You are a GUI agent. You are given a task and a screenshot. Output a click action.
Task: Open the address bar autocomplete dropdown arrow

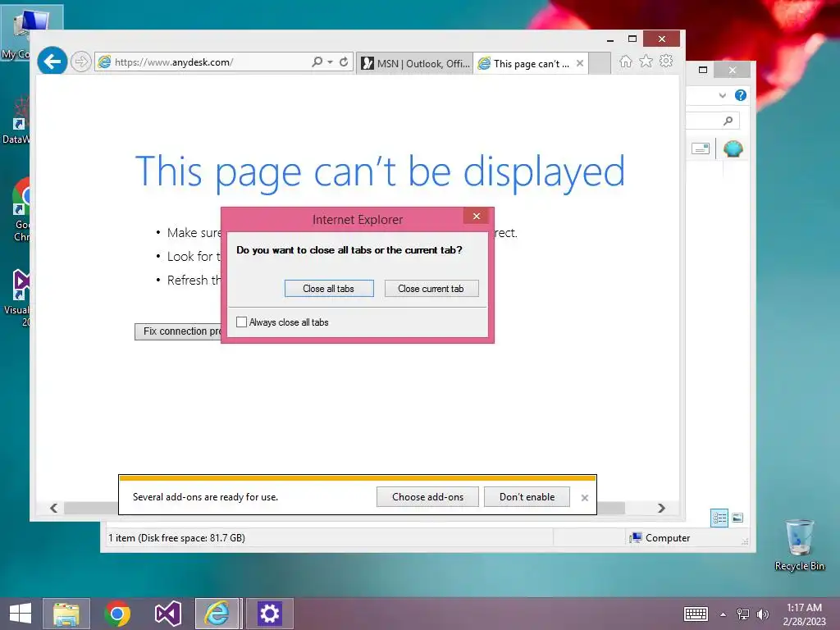point(330,62)
